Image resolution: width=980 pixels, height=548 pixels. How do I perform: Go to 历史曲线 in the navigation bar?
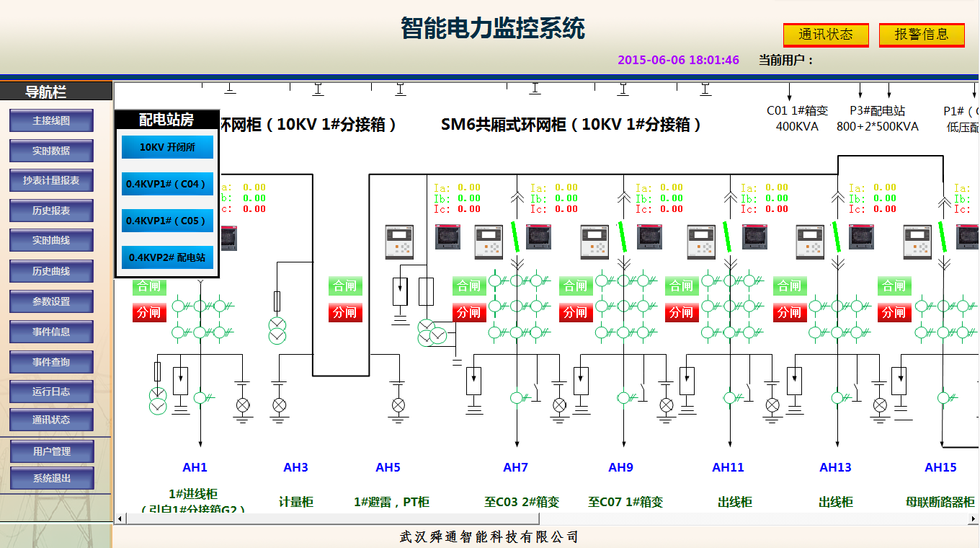click(x=51, y=271)
